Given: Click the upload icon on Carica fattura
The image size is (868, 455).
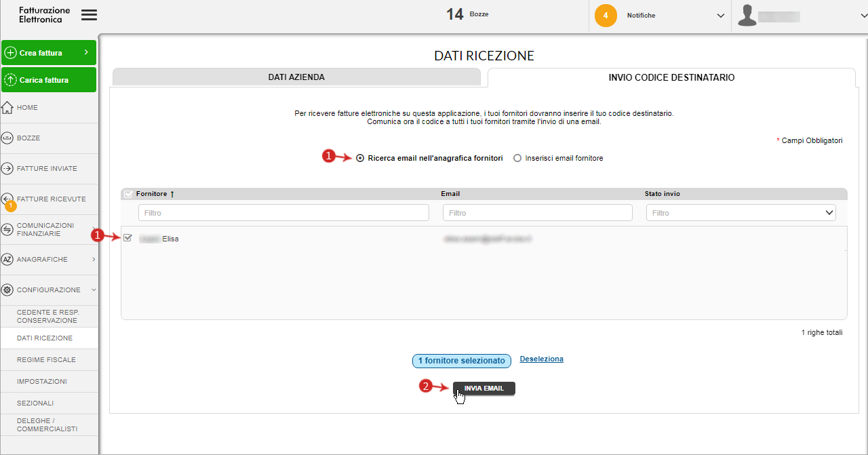Looking at the screenshot, I should tap(10, 80).
